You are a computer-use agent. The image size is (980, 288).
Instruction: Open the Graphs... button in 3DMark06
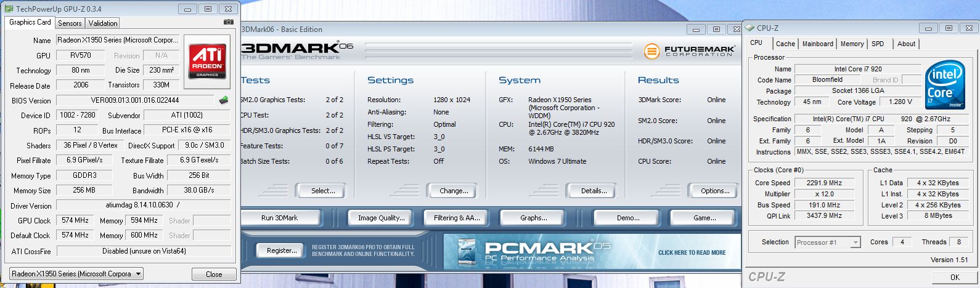(533, 218)
